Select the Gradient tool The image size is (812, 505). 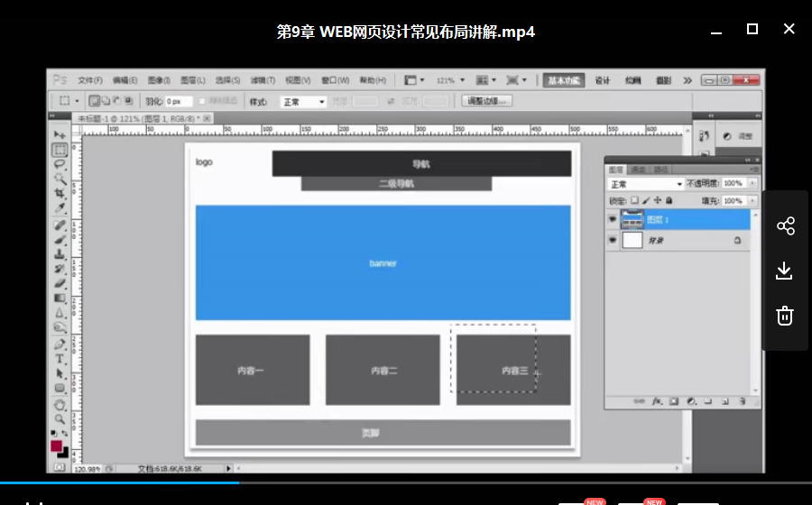60,298
